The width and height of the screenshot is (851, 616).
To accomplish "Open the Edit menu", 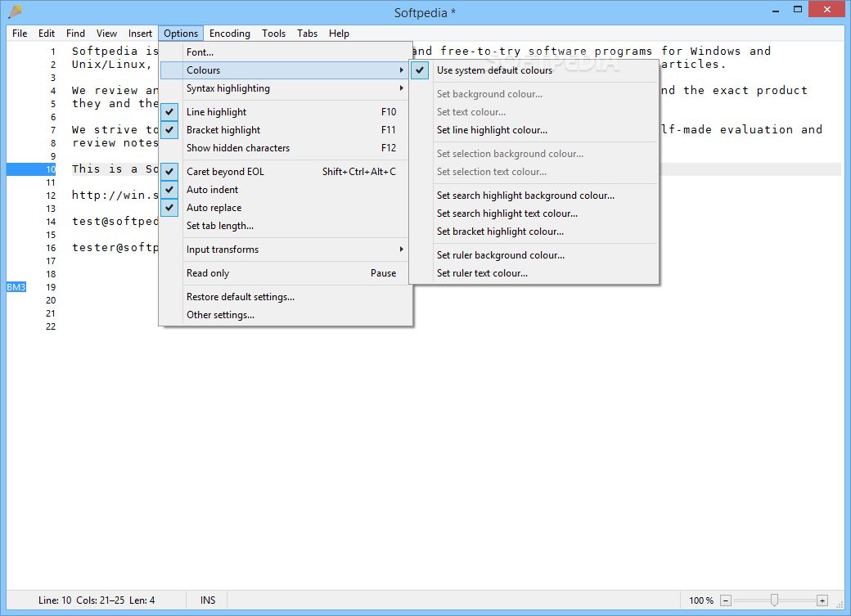I will tap(46, 33).
